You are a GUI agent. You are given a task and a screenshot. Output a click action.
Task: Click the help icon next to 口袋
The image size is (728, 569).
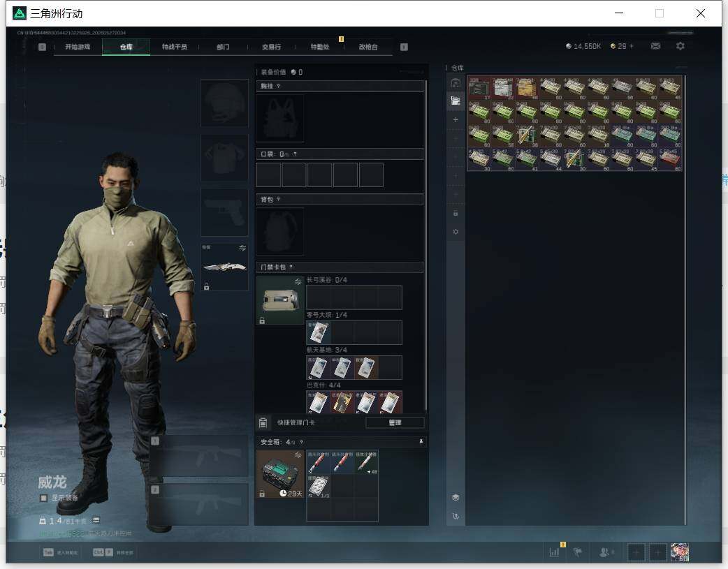point(295,154)
